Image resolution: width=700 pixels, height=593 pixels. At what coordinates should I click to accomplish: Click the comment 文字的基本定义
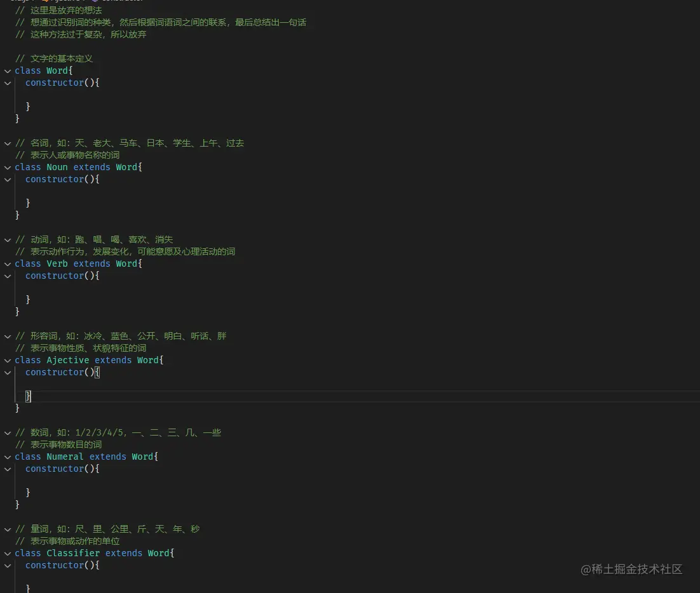pos(54,58)
